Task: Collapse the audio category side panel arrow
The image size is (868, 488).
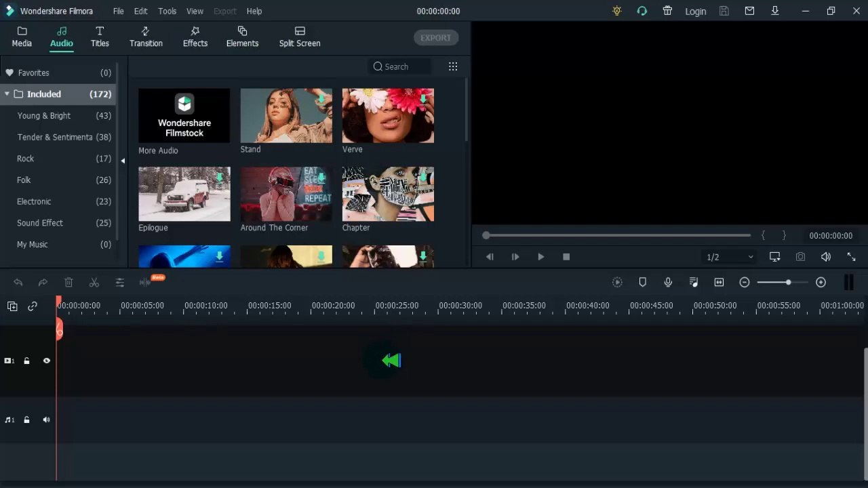Action: pyautogui.click(x=123, y=161)
